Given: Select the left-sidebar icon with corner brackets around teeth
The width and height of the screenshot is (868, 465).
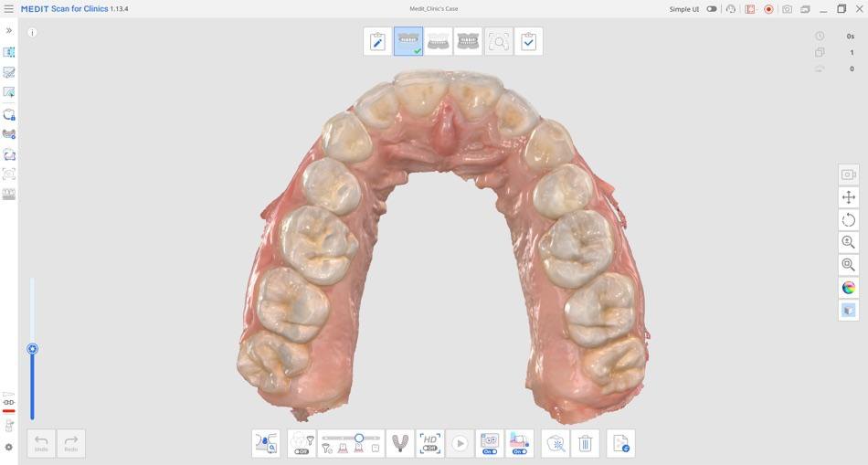Looking at the screenshot, I should point(9,155).
